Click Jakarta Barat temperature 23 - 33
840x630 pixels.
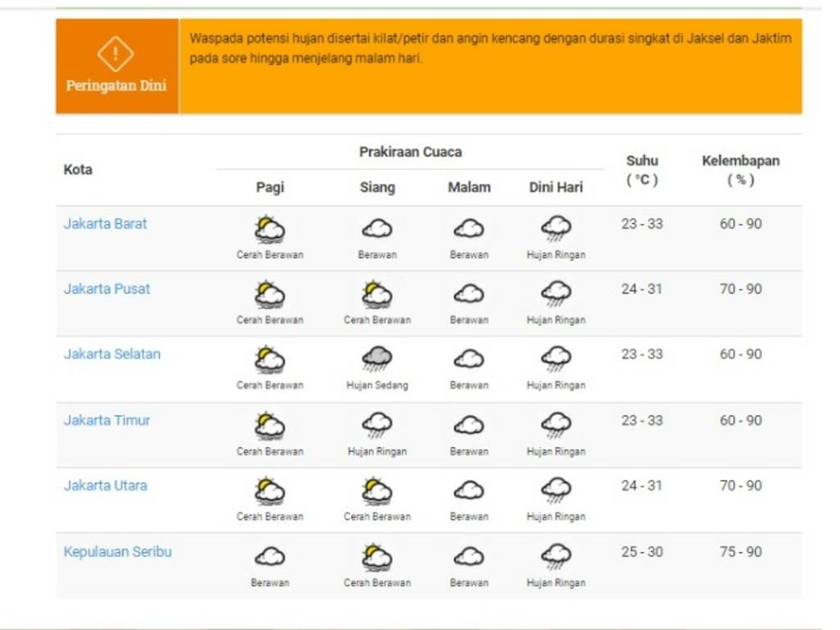pyautogui.click(x=641, y=224)
